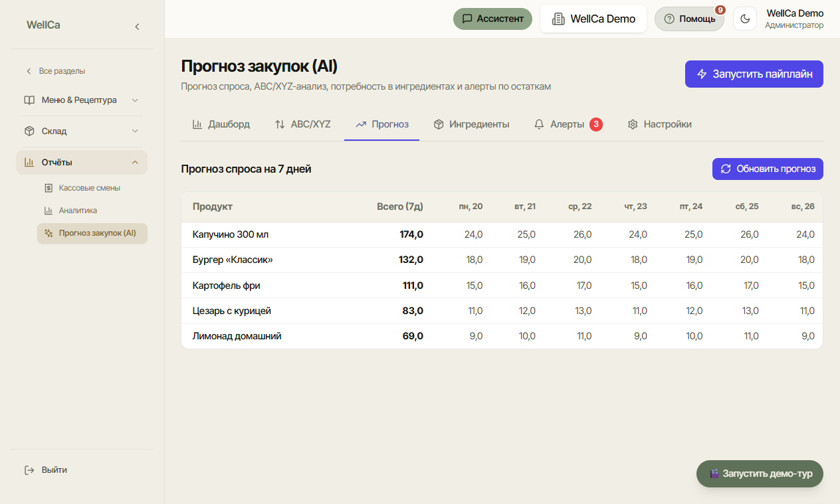Click the bar chart icon of Дашборд tab
This screenshot has width=840, height=504.
[x=197, y=124]
